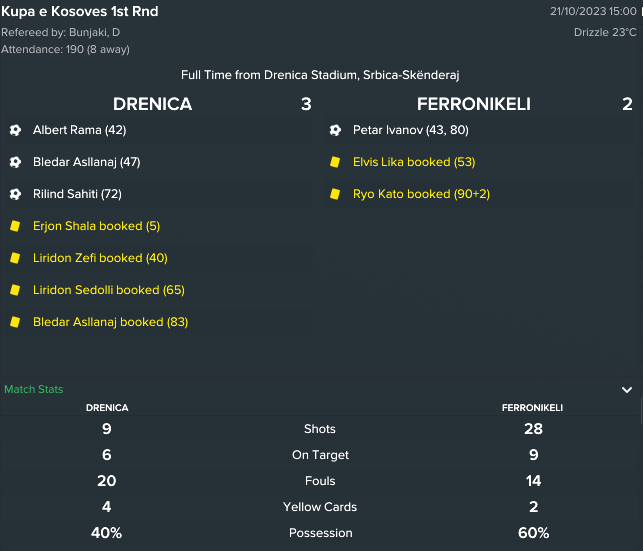643x551 pixels.
Task: Click Kupa e Kosoves 1st Rnd title
Action: point(80,11)
